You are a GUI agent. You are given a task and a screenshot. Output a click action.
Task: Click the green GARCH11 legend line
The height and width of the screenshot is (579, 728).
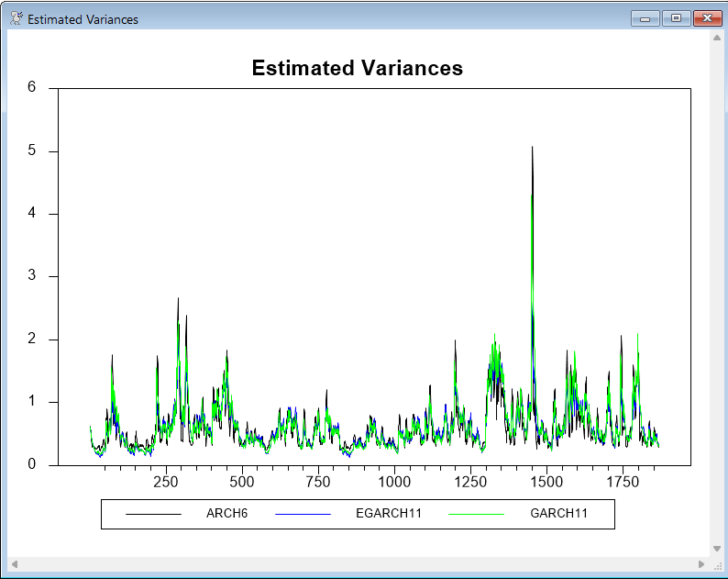click(x=477, y=514)
